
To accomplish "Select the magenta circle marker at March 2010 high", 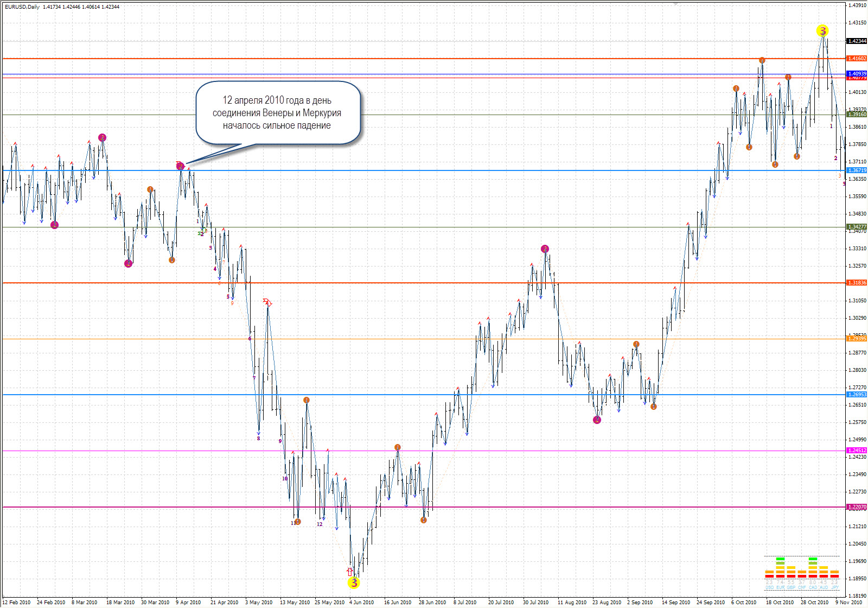I will coord(102,138).
